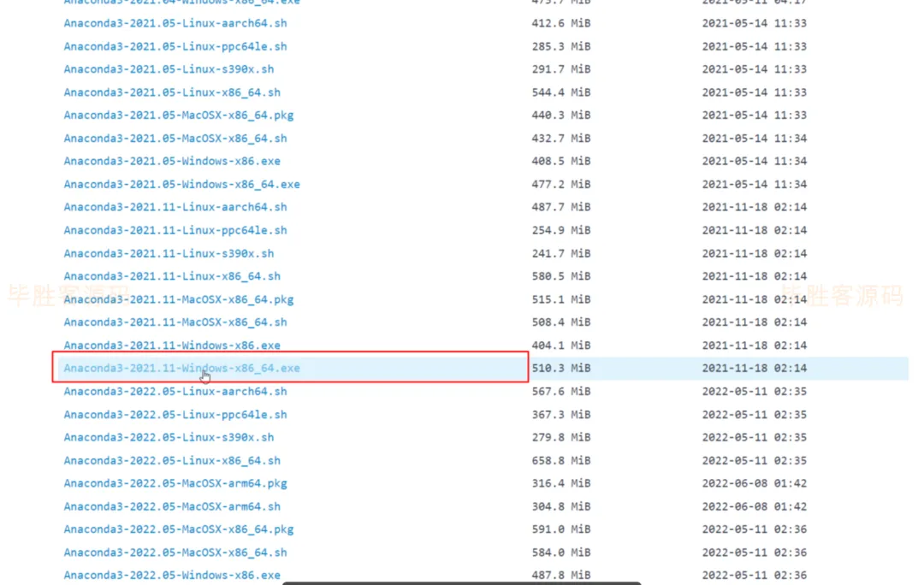This screenshot has width=924, height=585.
Task: Click the 316.4 MiB size value
Action: (x=561, y=484)
